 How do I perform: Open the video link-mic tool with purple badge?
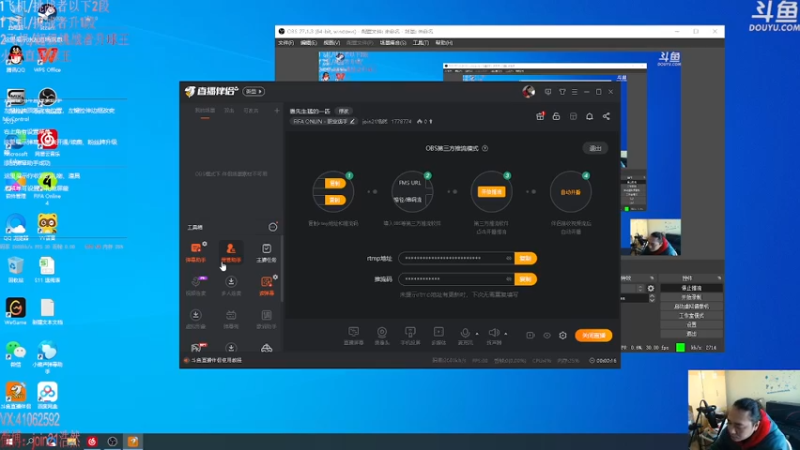[195, 285]
